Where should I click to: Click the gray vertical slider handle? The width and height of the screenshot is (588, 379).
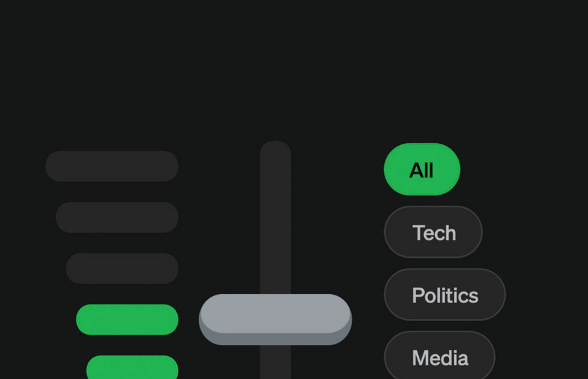(x=275, y=318)
